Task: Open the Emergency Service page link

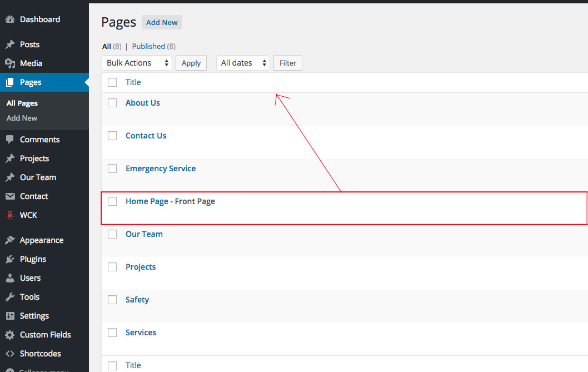Action: (161, 168)
